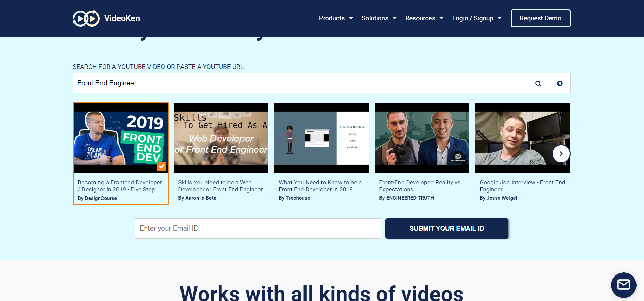The image size is (644, 301).
Task: Click the VideoKen logo icon
Action: point(86,18)
